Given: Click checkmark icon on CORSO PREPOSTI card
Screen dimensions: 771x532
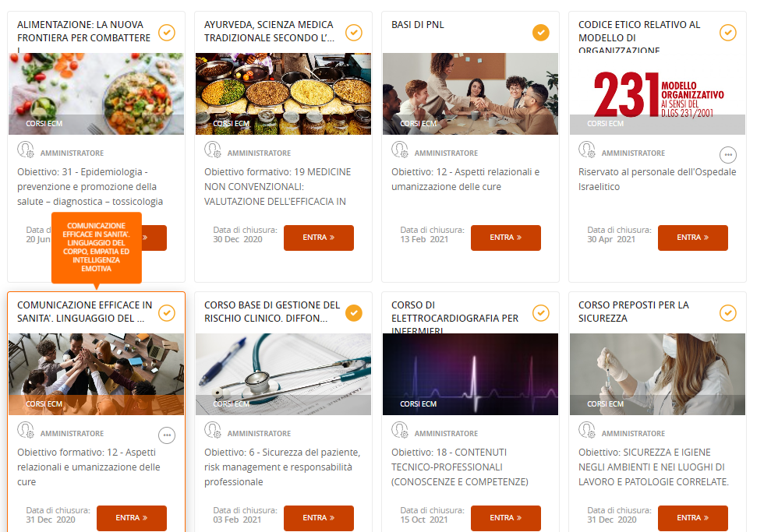Looking at the screenshot, I should [727, 313].
